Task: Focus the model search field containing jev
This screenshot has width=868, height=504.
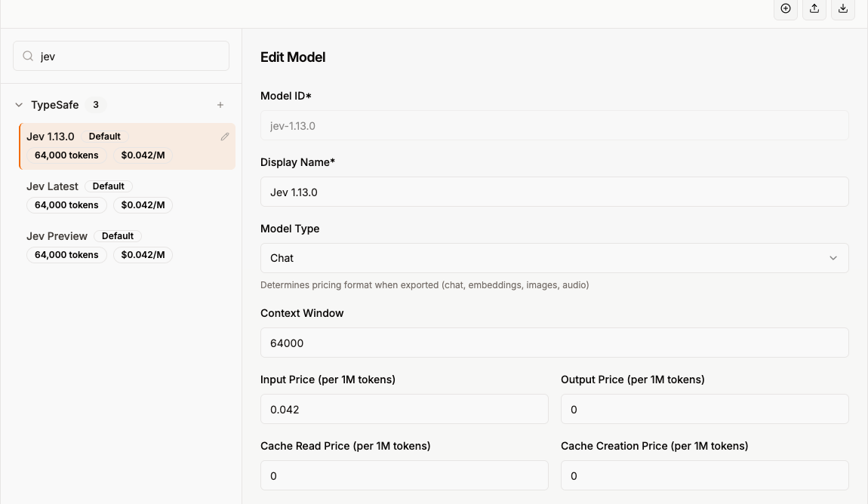Action: pyautogui.click(x=122, y=56)
